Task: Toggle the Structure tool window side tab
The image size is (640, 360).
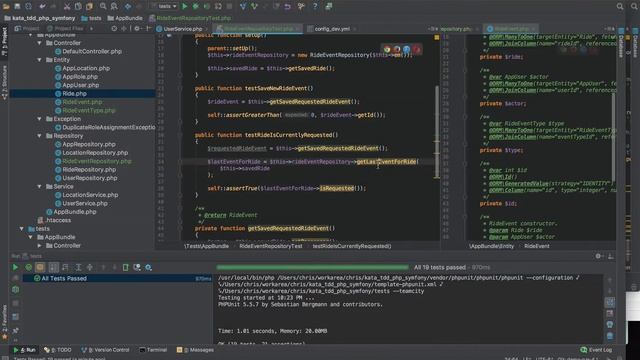Action: [x=4, y=82]
